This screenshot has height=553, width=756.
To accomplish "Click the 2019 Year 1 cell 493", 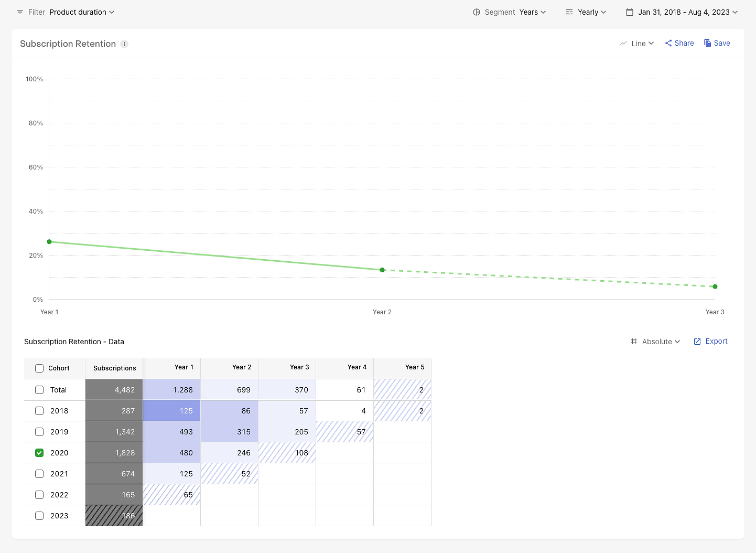I will click(x=172, y=432).
